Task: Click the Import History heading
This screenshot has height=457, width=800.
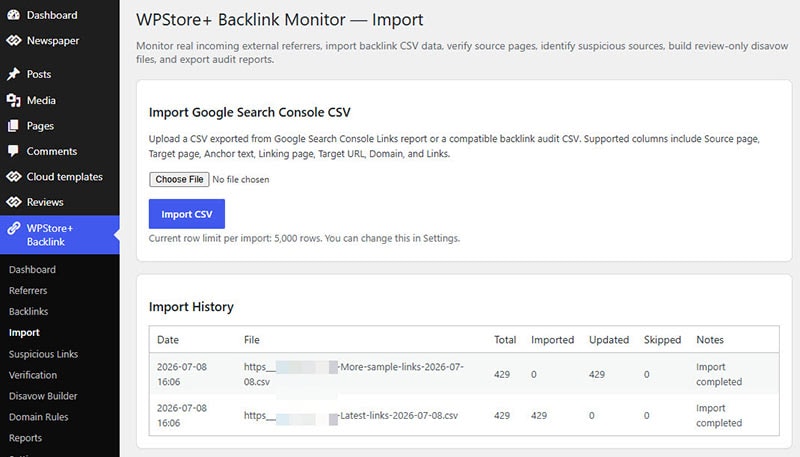Action: pyautogui.click(x=191, y=307)
